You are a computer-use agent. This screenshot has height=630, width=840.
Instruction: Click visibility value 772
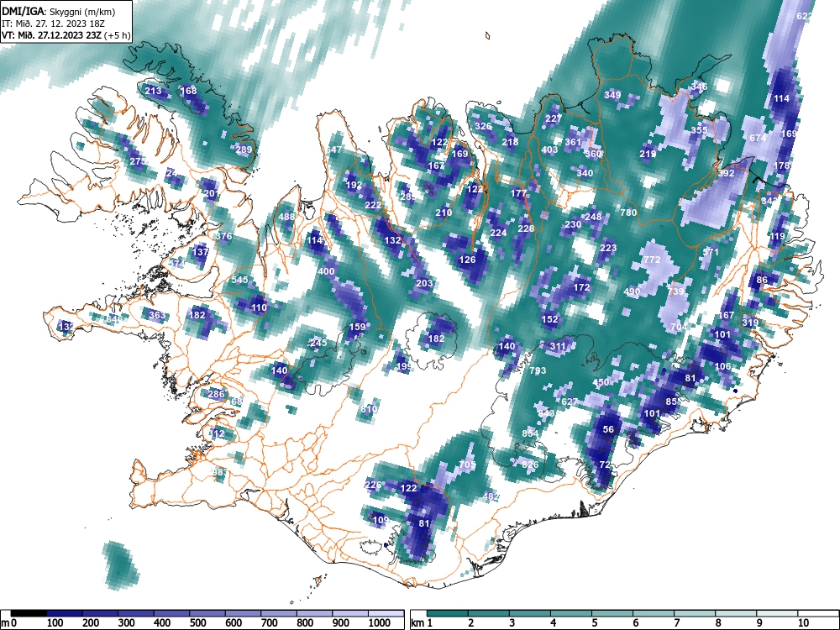tap(652, 260)
